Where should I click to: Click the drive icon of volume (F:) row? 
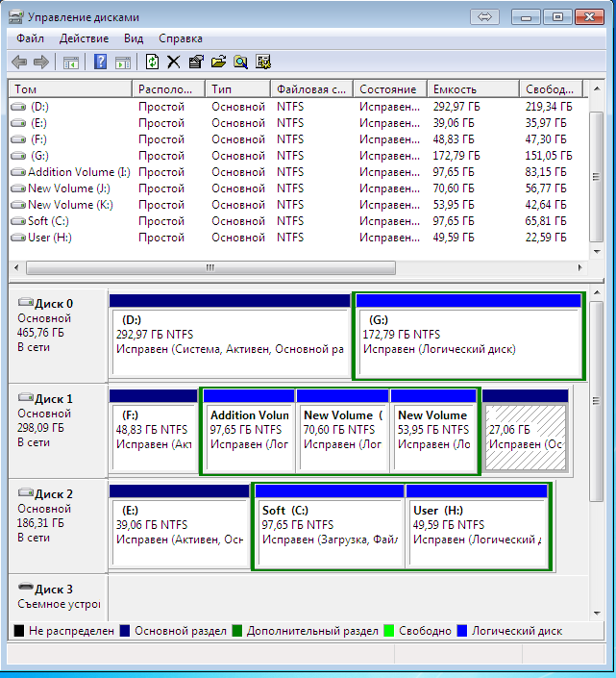(18, 139)
